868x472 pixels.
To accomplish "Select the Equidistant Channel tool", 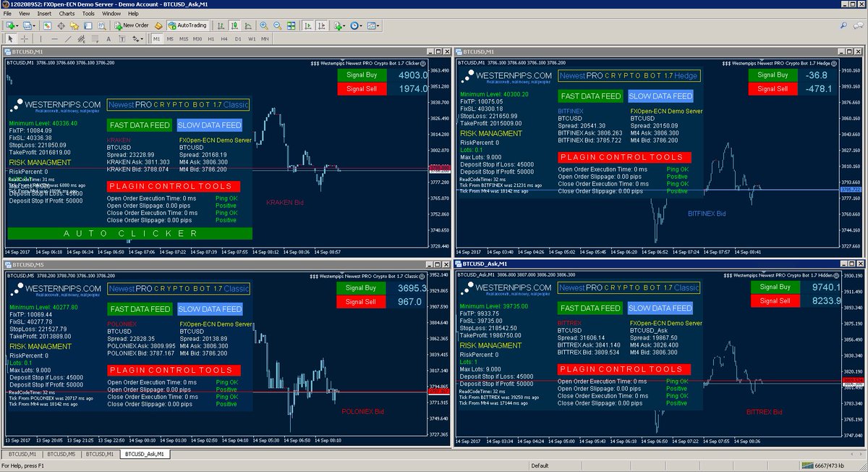I will point(82,39).
